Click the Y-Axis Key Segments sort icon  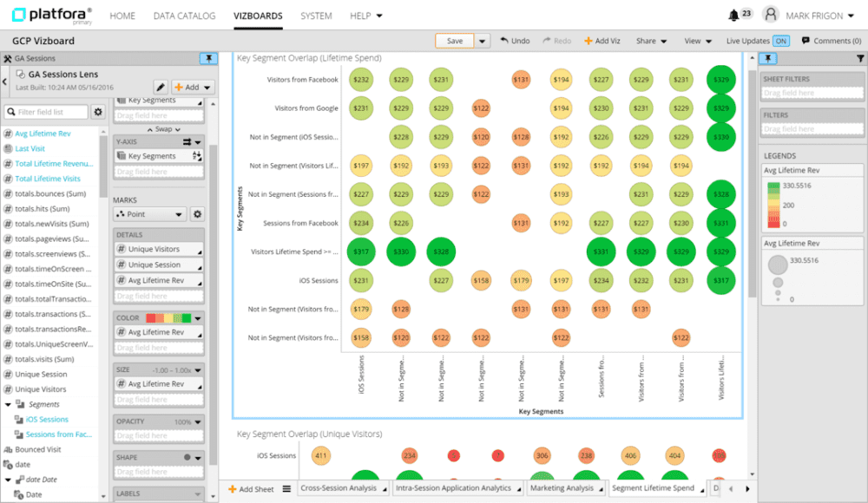tap(196, 156)
